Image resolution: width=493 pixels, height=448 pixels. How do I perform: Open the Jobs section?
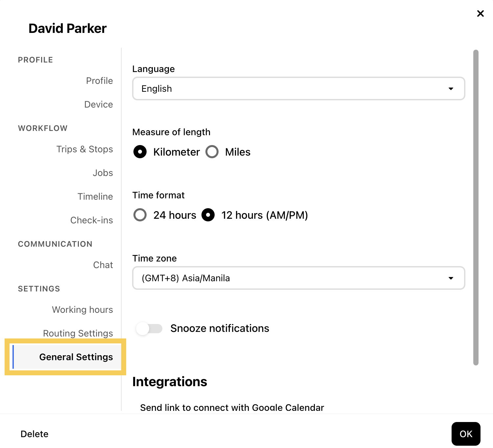(x=103, y=173)
